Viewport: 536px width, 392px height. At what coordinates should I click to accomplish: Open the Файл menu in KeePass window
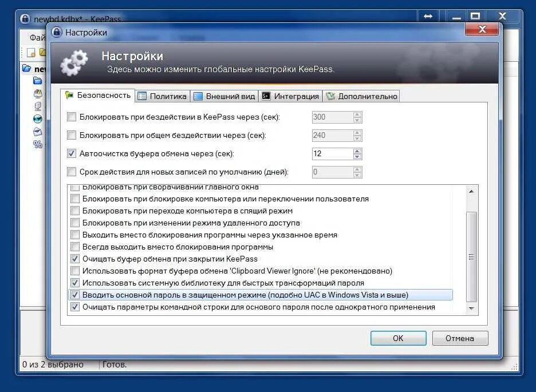[37, 37]
